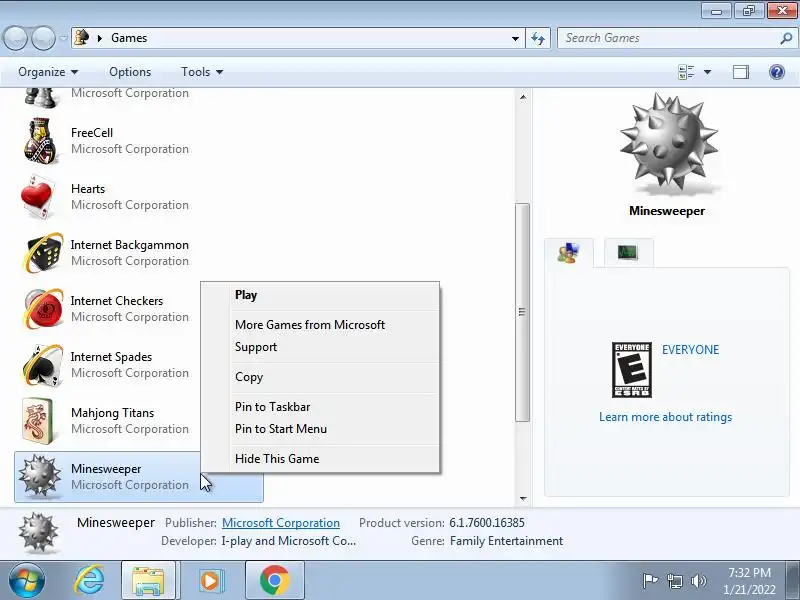Switch to the performance tab icon
The width and height of the screenshot is (800, 600).
coord(628,252)
